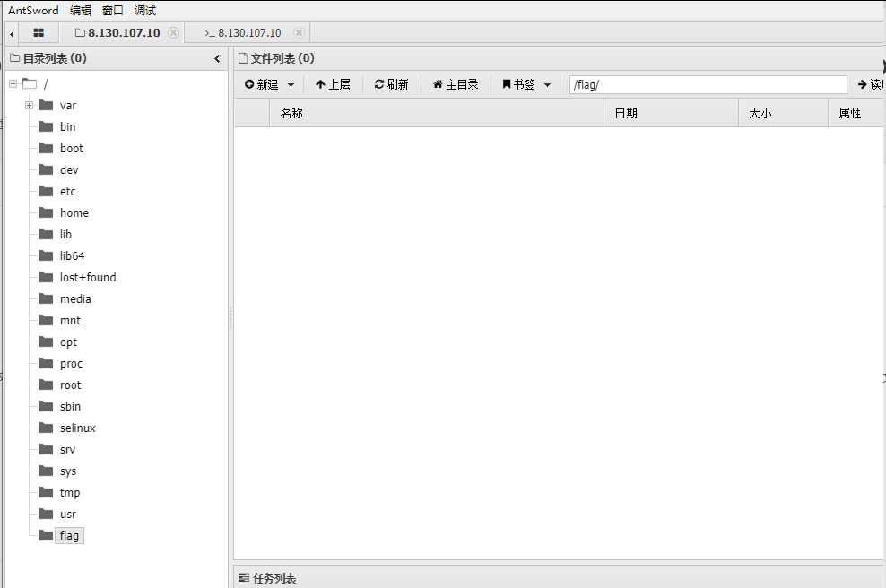Select the lib64 folder icon
This screenshot has width=886, height=588.
tap(46, 255)
